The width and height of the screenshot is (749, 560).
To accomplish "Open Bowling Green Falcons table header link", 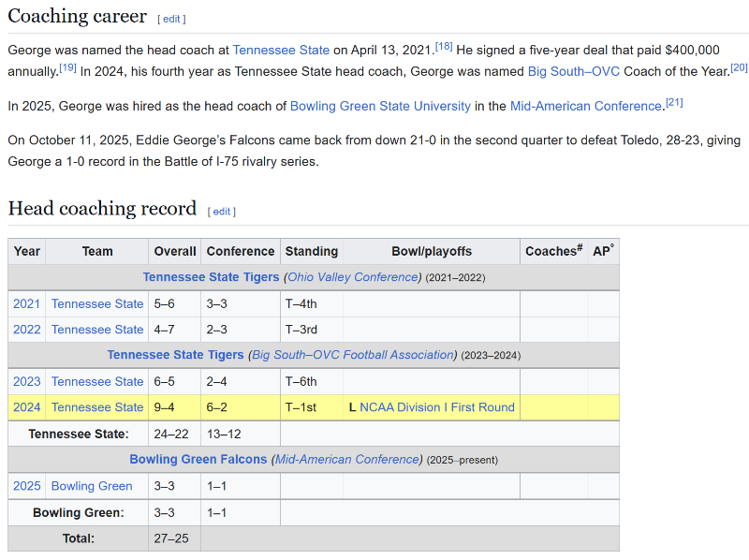I will [x=198, y=460].
